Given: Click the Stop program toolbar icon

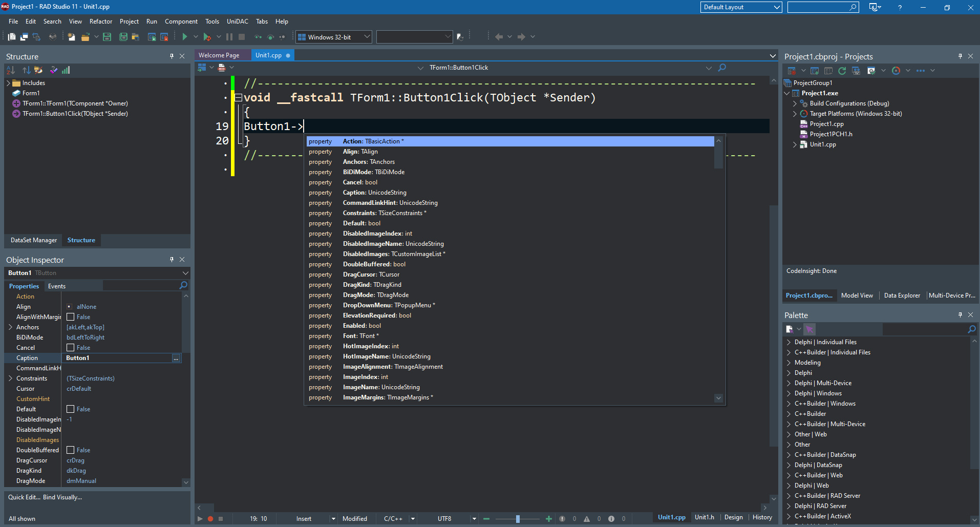Looking at the screenshot, I should tap(242, 37).
